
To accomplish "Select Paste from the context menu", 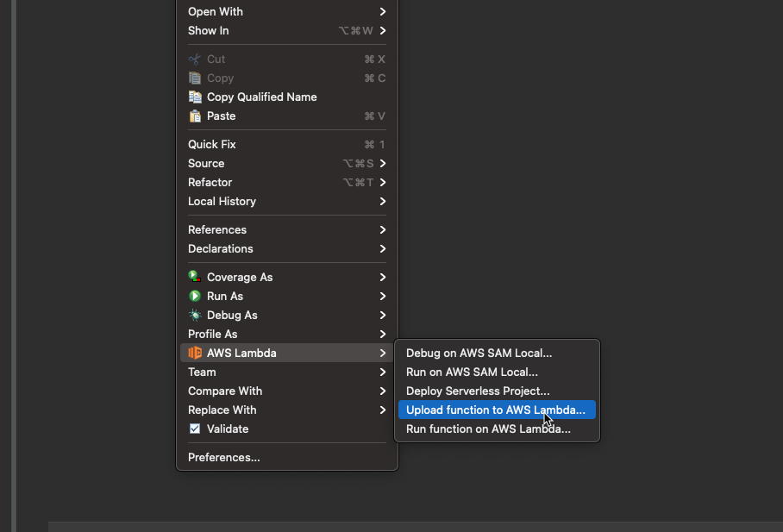I will tap(287, 116).
